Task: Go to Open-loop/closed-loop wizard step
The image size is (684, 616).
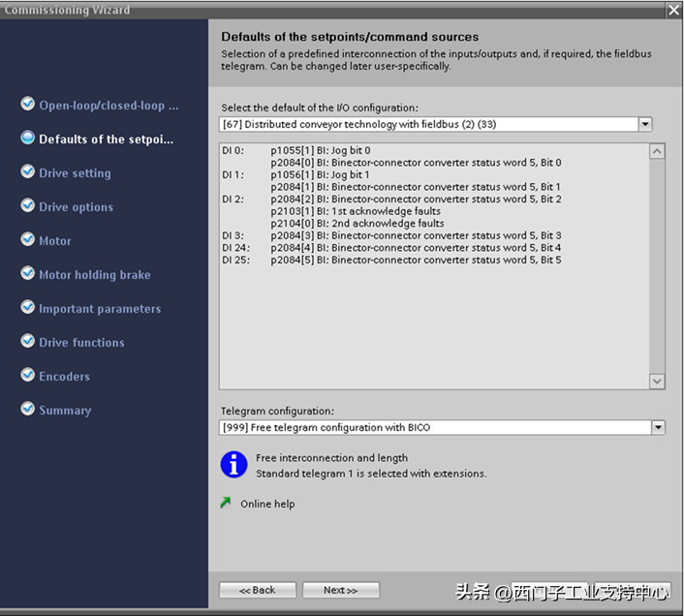Action: point(109,106)
